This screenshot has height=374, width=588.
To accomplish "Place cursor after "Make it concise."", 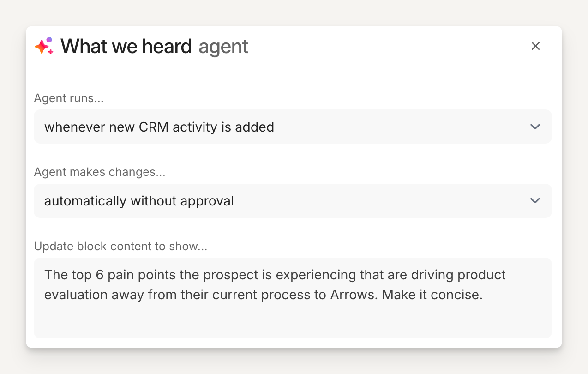I will pyautogui.click(x=483, y=295).
